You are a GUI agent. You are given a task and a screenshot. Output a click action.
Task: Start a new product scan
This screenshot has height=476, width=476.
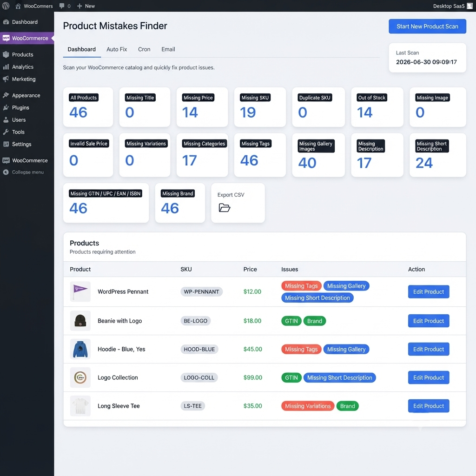[x=427, y=26]
